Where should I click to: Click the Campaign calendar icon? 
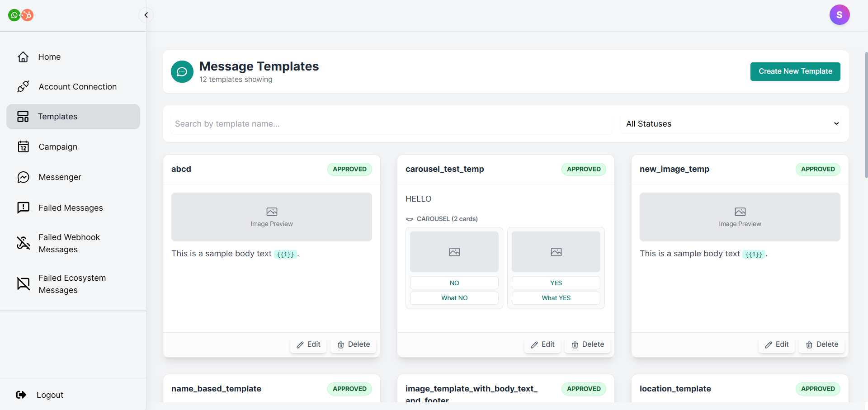[x=23, y=146]
